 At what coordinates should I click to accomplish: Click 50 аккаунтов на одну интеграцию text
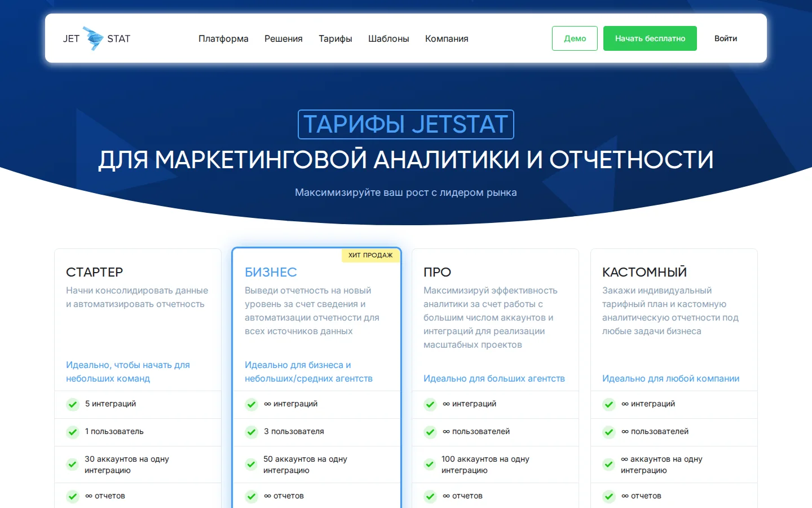pos(305,465)
